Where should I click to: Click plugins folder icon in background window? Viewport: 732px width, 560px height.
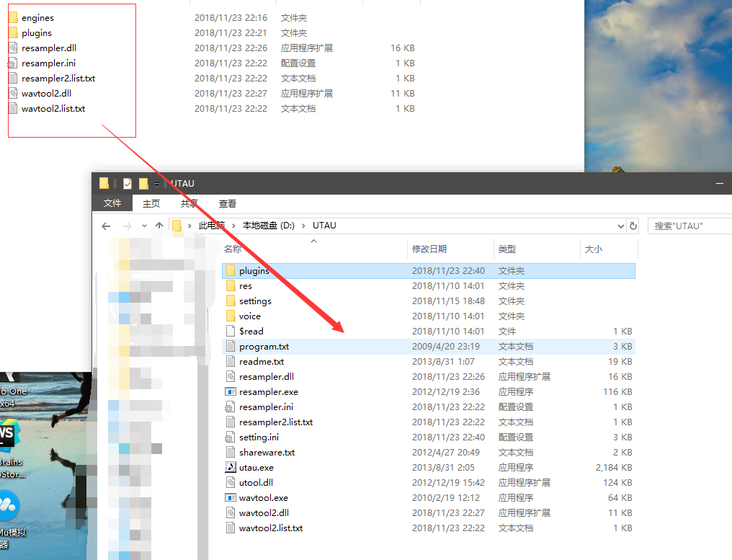[13, 32]
